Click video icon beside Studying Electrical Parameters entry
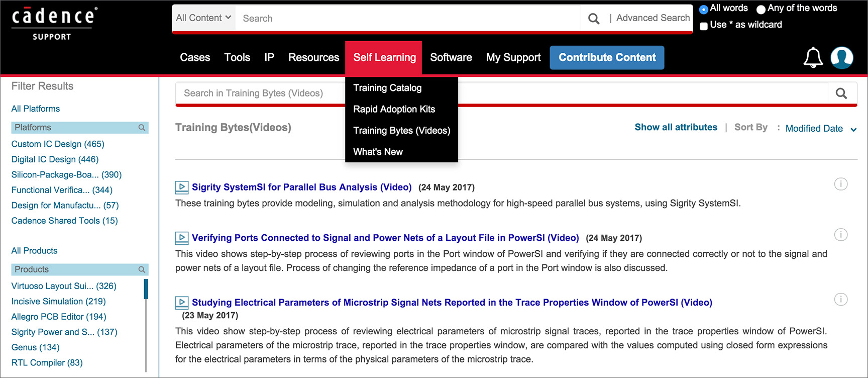The image size is (868, 378). pos(181,302)
